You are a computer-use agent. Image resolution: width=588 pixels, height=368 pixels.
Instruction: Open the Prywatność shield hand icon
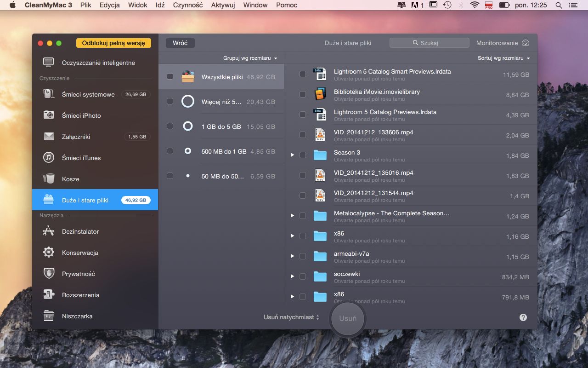point(49,274)
